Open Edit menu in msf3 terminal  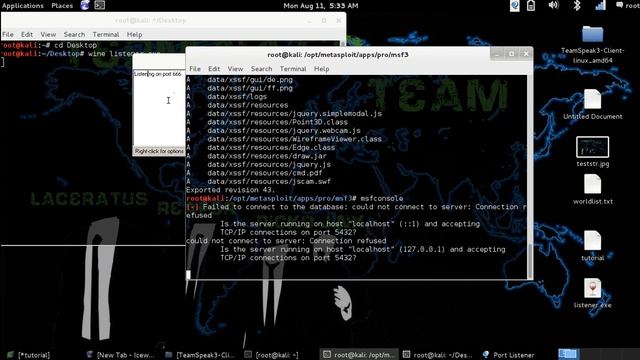click(x=214, y=69)
